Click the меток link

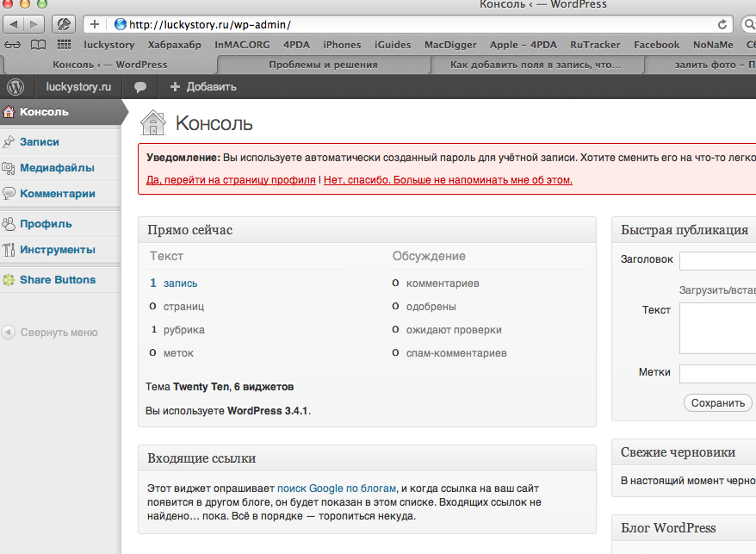(178, 353)
